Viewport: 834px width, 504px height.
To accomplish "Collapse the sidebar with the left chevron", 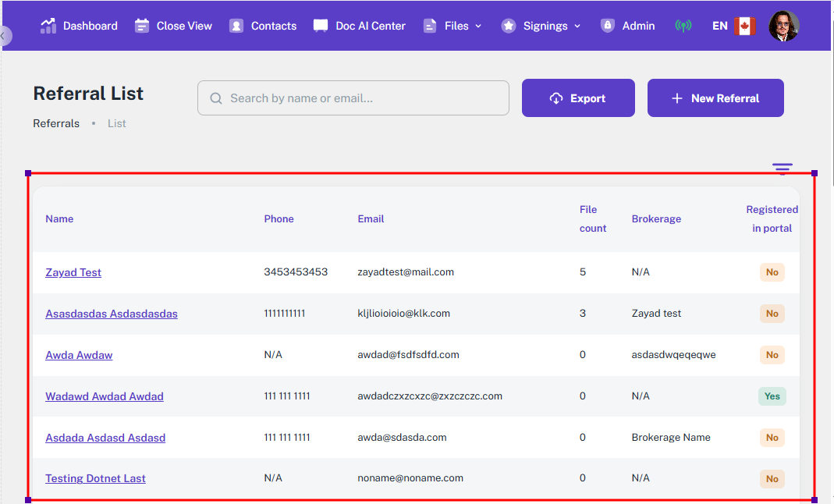I will click(4, 36).
